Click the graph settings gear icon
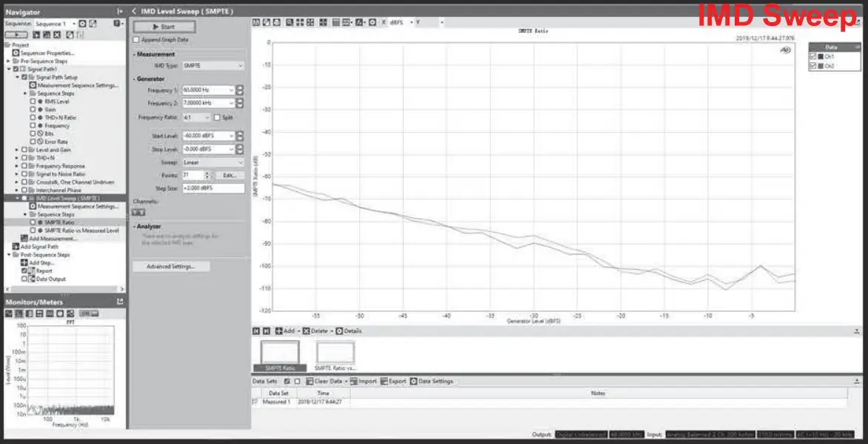The height and width of the screenshot is (444, 868). click(373, 23)
